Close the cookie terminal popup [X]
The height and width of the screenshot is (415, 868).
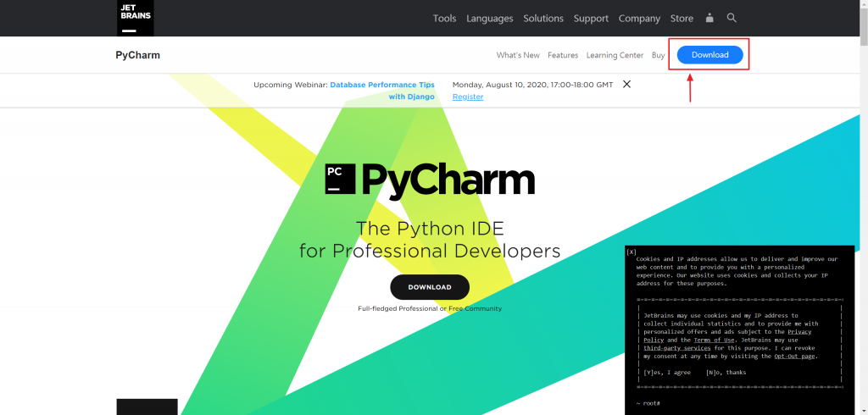(632, 252)
